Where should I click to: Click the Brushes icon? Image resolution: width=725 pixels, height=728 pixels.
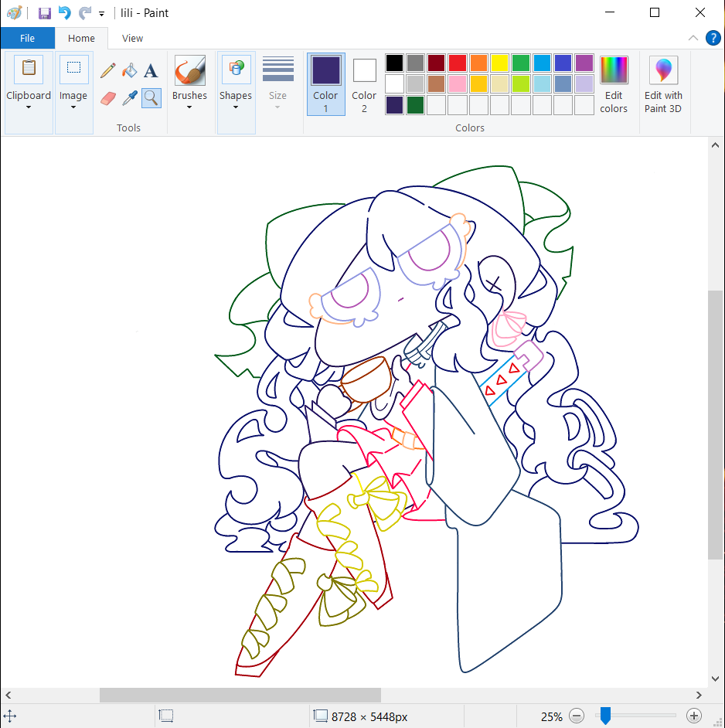tap(189, 70)
